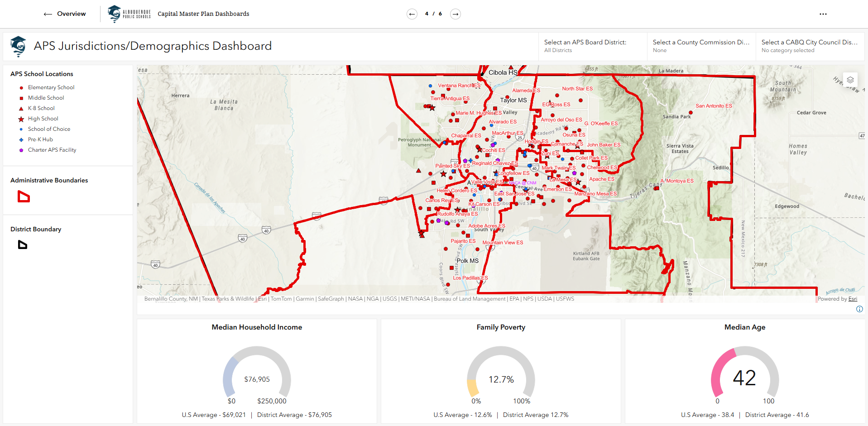Click the John Baker ES label
The image size is (868, 426).
pyautogui.click(x=604, y=145)
